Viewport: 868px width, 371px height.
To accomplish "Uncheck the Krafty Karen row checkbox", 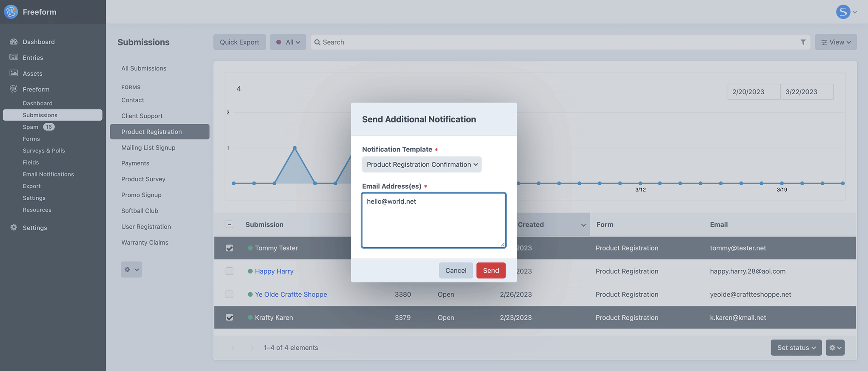I will (x=229, y=317).
